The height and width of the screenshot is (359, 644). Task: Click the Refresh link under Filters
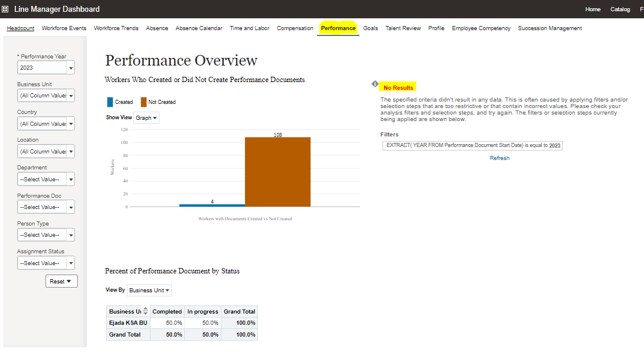[x=499, y=158]
